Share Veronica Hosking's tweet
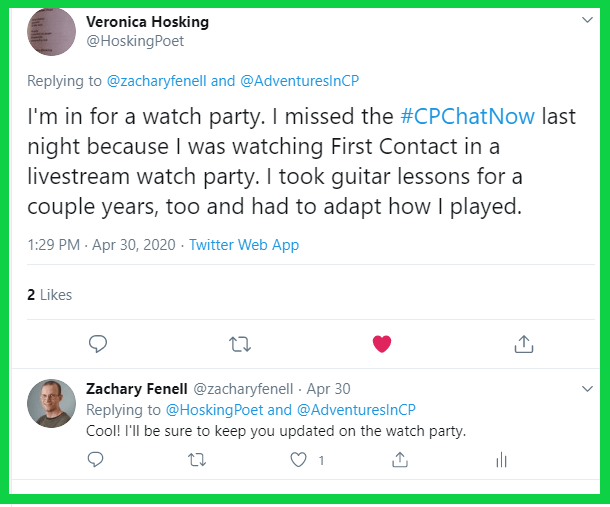The width and height of the screenshot is (610, 507). point(522,344)
